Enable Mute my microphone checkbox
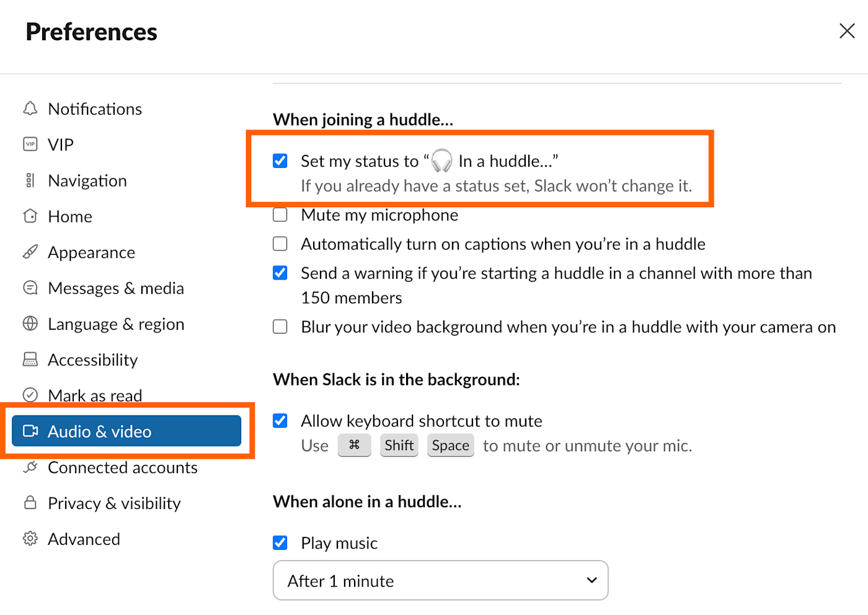 click(280, 215)
